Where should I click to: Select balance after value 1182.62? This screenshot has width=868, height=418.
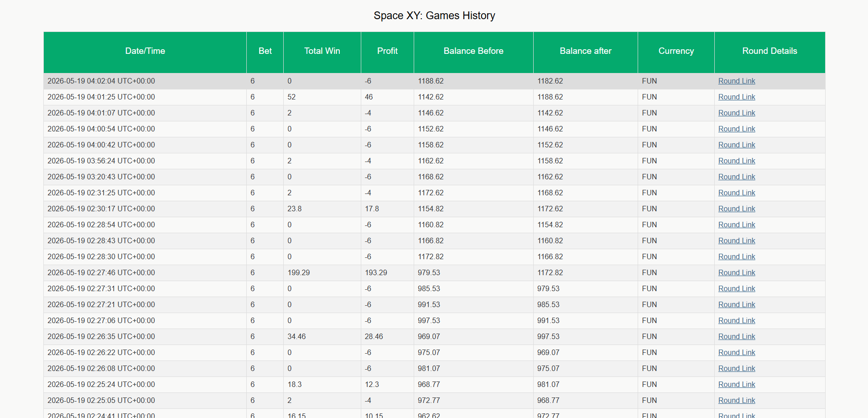(x=550, y=81)
